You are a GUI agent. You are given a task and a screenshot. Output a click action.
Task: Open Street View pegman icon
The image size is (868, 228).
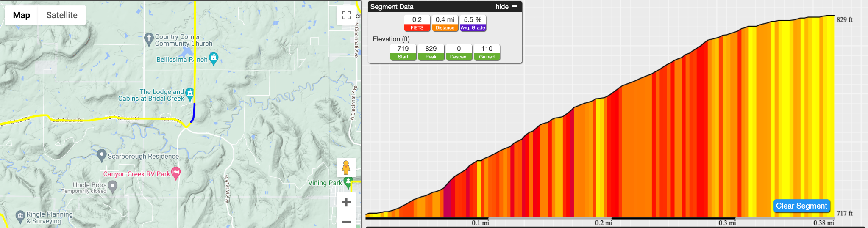(346, 168)
